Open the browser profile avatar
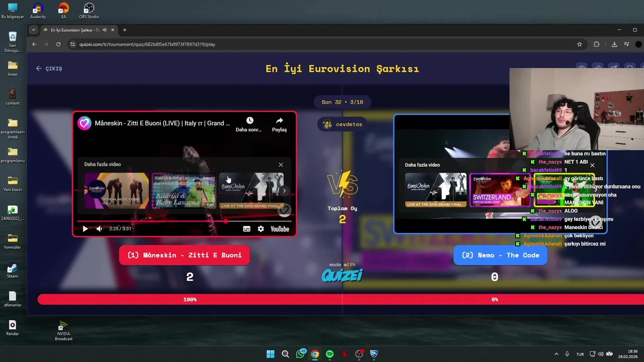Image resolution: width=644 pixels, height=362 pixels. pos(639,44)
